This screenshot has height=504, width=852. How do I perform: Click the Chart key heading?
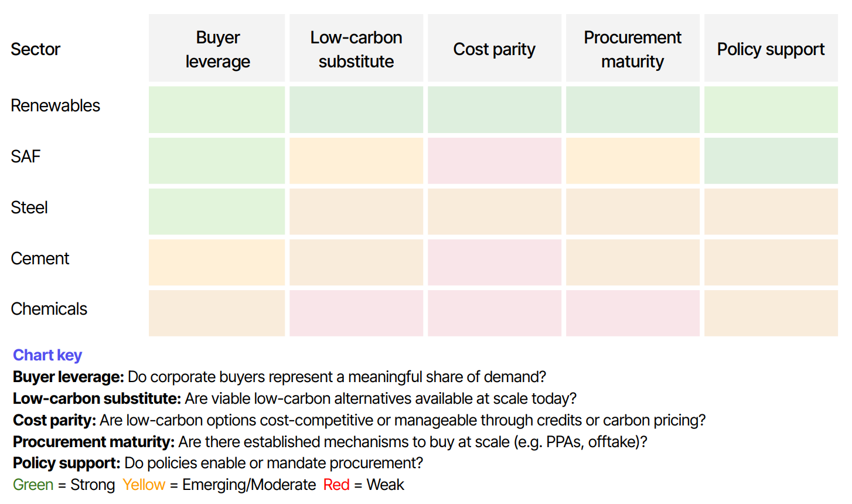(47, 355)
